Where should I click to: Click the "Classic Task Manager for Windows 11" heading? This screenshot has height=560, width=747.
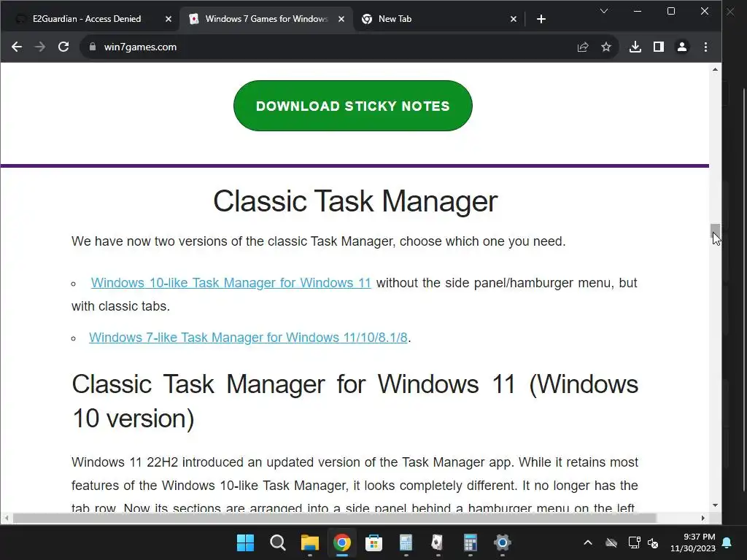(x=355, y=402)
